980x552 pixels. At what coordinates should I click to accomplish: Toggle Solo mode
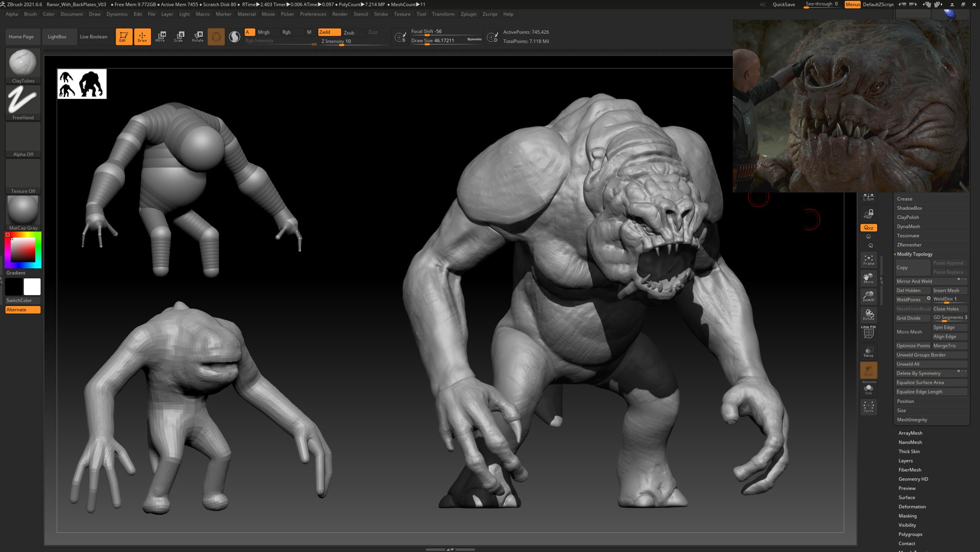869,389
